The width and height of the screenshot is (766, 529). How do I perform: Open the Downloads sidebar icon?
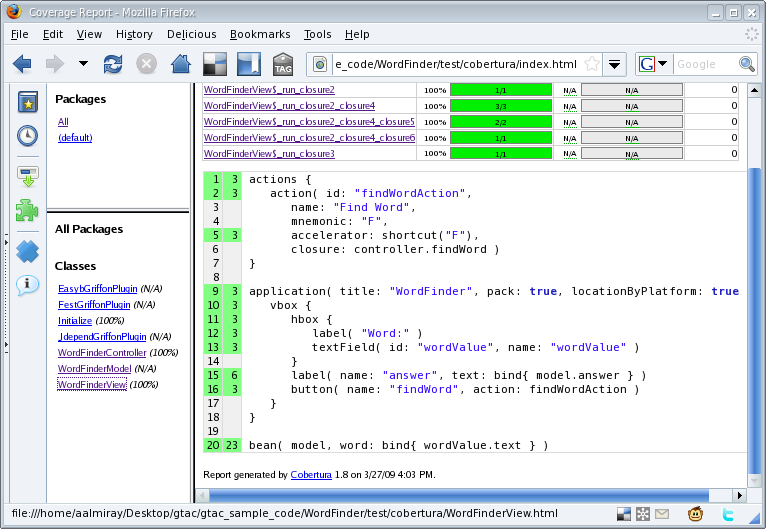[27, 177]
